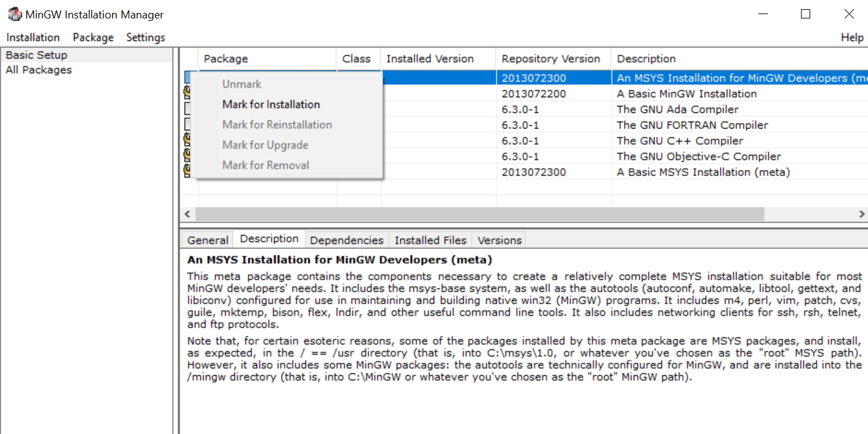
Task: Click the MinGW app icon in title bar
Action: (14, 14)
